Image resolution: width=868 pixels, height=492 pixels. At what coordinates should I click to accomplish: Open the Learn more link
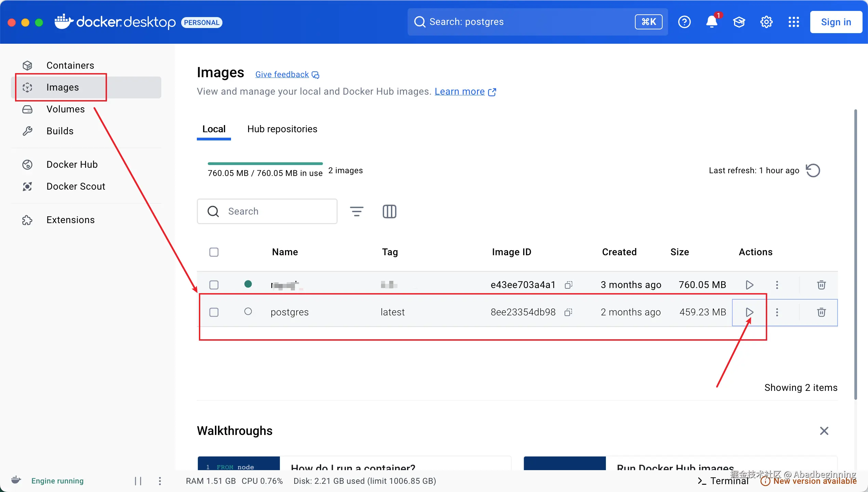pos(460,92)
